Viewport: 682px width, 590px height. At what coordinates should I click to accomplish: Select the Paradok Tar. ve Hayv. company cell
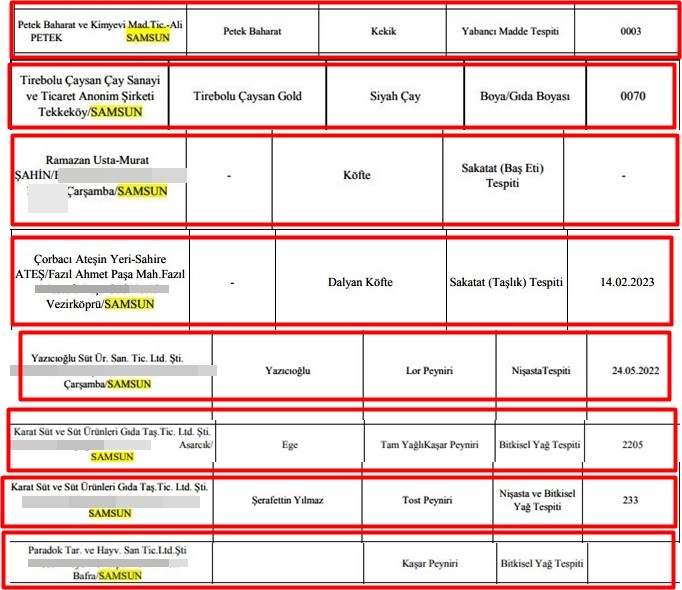tap(108, 564)
